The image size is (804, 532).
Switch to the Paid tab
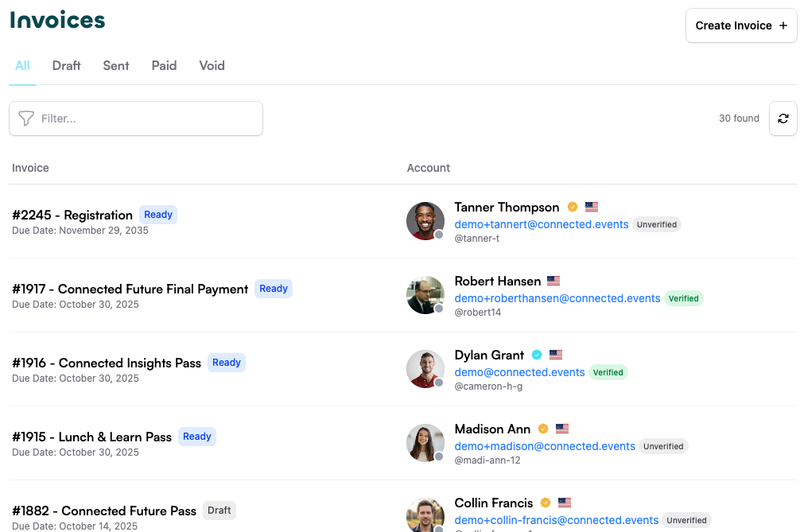click(164, 66)
